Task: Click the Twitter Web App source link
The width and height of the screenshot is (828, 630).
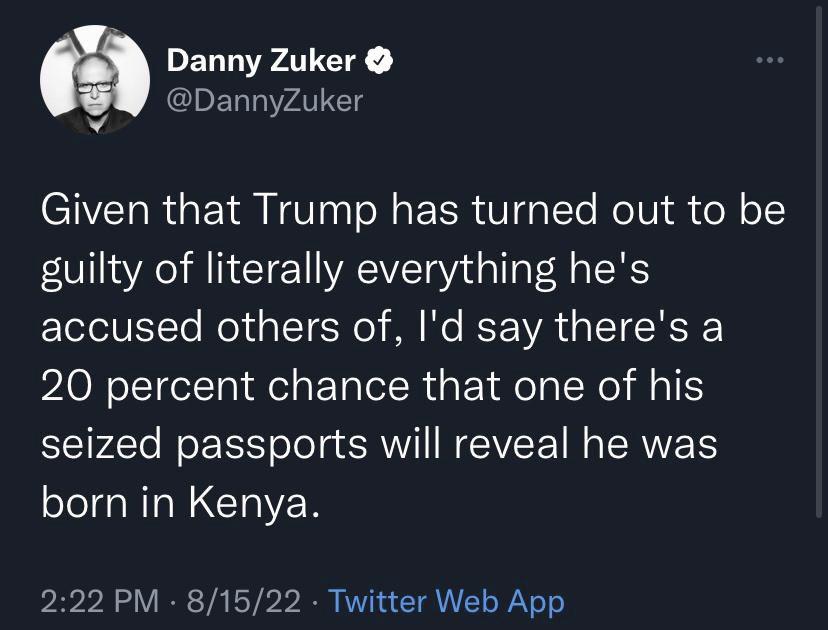Action: [x=446, y=601]
